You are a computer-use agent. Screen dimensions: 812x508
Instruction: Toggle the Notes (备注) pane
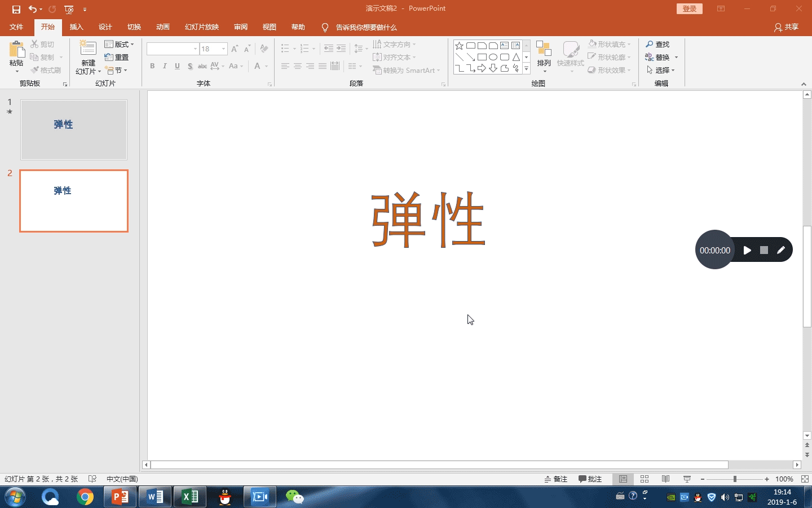(x=556, y=479)
